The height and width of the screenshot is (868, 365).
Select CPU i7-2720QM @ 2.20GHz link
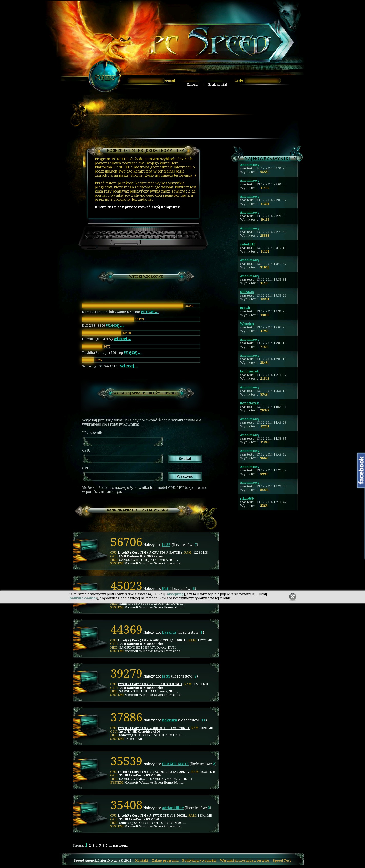[x=154, y=772]
